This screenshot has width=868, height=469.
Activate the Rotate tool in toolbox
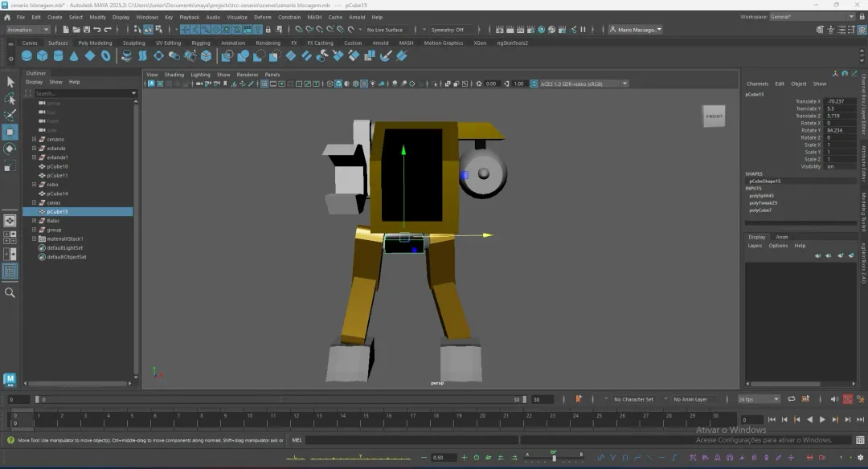pyautogui.click(x=10, y=149)
